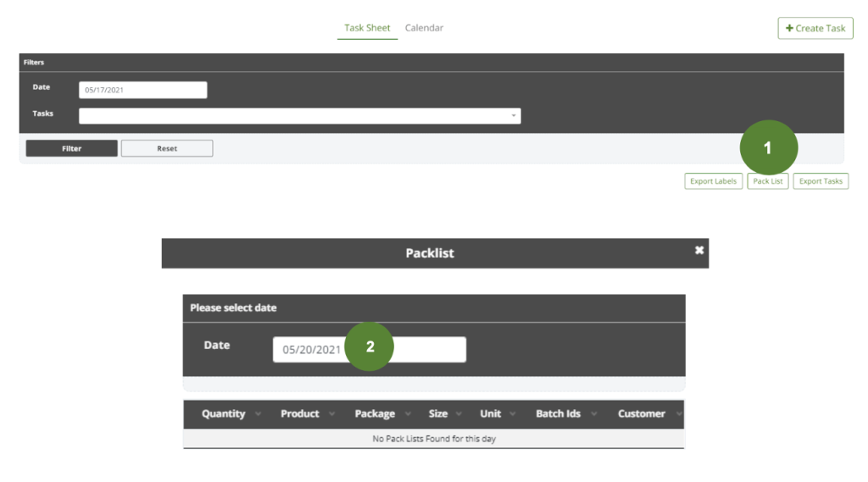Click the Export Tasks button
The width and height of the screenshot is (868, 482).
coord(821,181)
